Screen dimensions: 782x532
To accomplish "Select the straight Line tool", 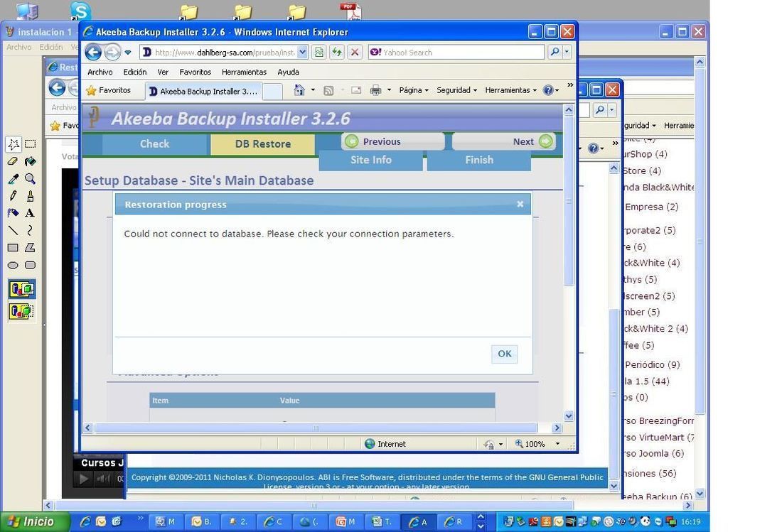I will tap(14, 230).
